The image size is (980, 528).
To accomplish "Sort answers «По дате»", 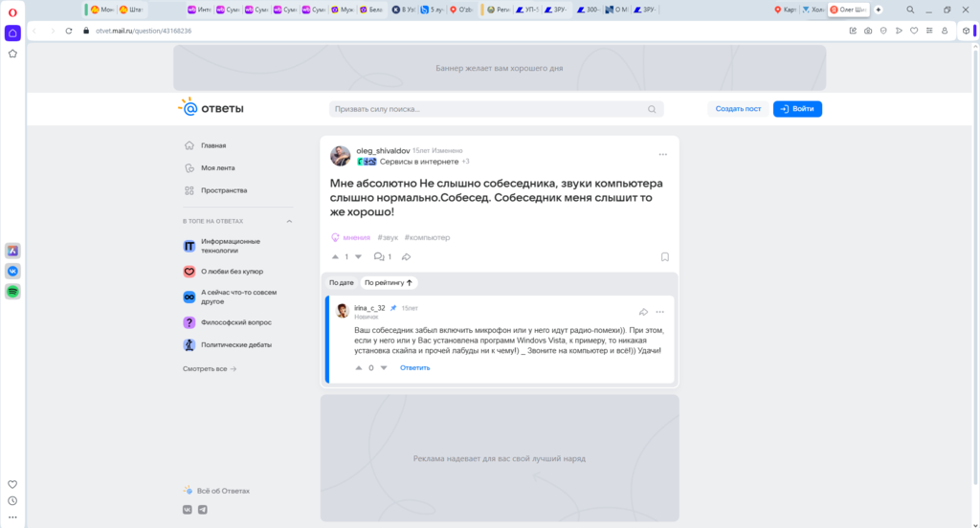I will 342,283.
